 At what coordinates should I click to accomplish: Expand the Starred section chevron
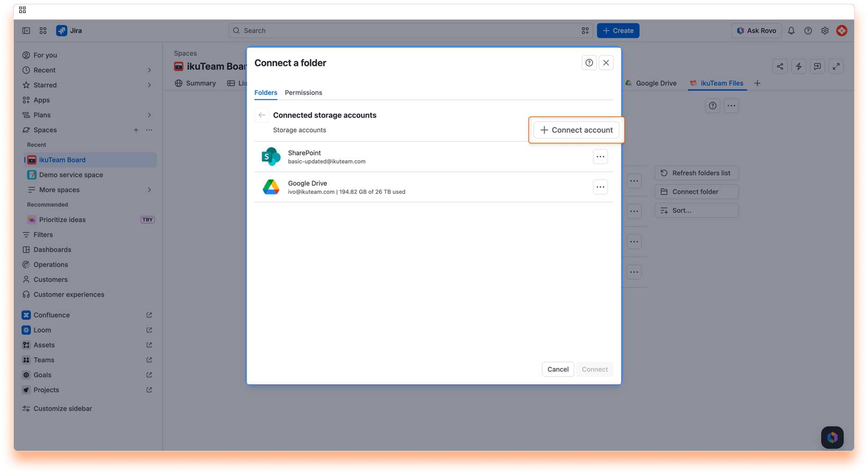(149, 85)
